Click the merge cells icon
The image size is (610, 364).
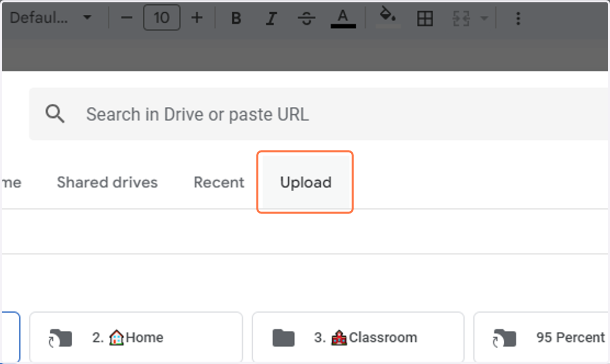tap(461, 19)
